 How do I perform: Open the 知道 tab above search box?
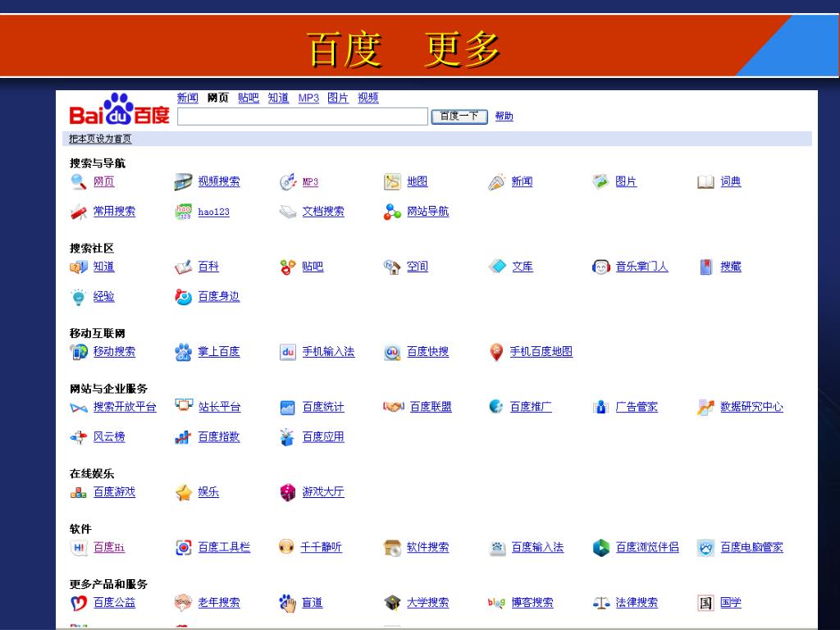point(278,98)
